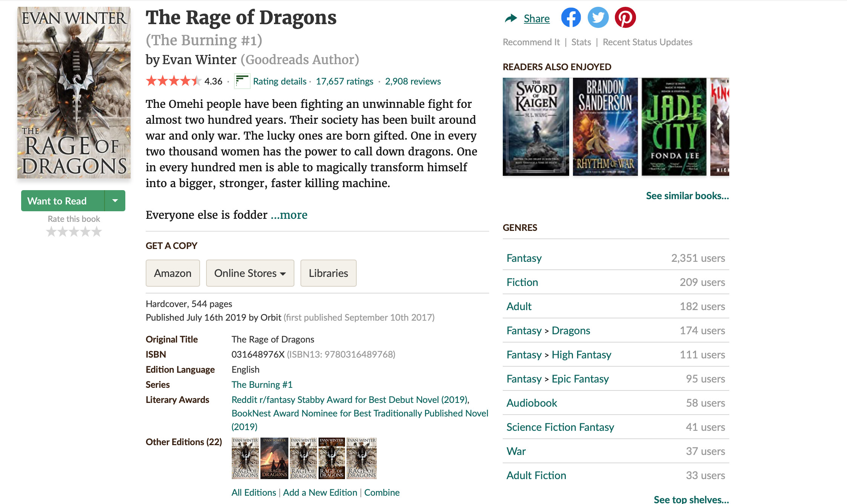This screenshot has width=847, height=504.
Task: Open the Rating details link
Action: (280, 81)
